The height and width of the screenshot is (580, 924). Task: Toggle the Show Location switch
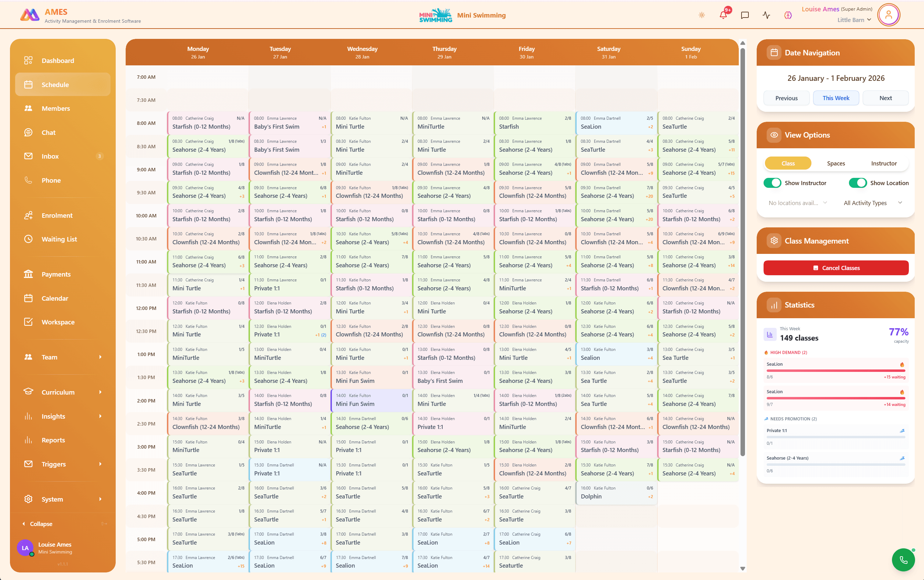pyautogui.click(x=858, y=183)
